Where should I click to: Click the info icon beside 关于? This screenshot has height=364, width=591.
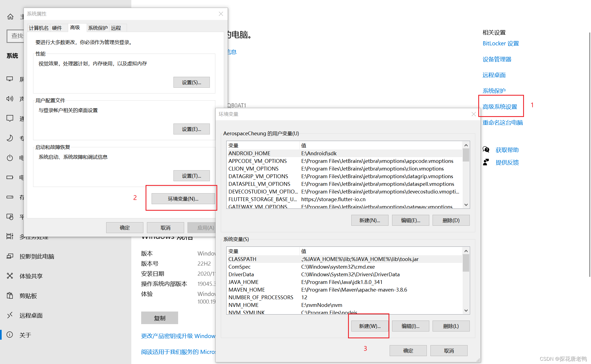point(10,335)
